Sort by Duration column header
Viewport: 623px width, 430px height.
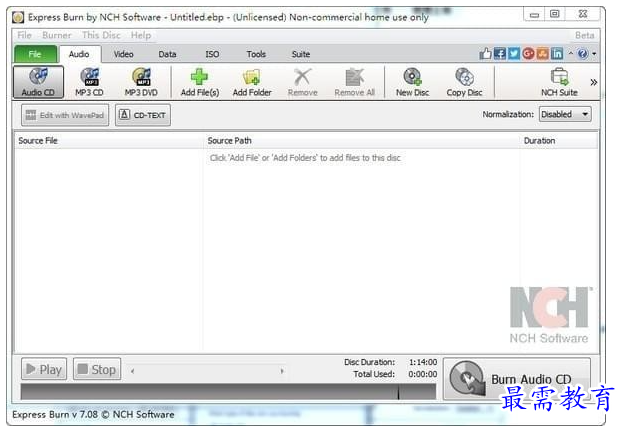558,141
